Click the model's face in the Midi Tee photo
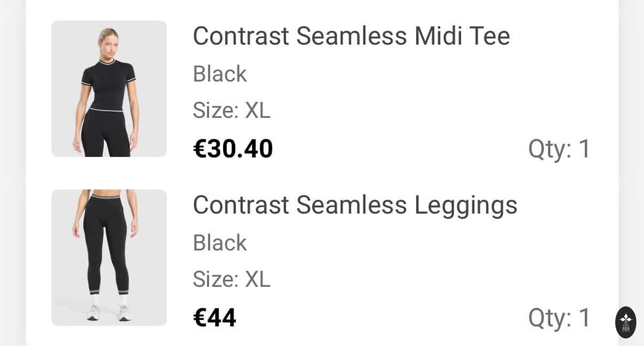The image size is (644, 346). coord(108,39)
